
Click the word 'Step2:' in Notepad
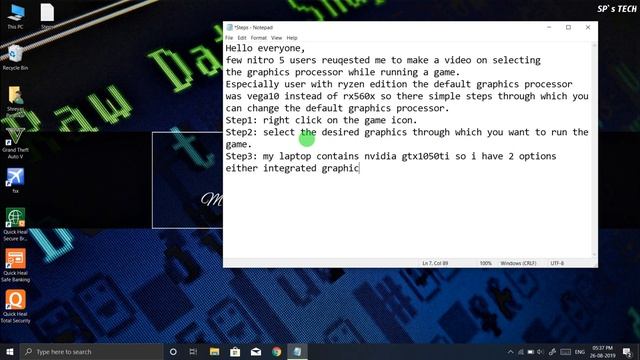click(242, 132)
